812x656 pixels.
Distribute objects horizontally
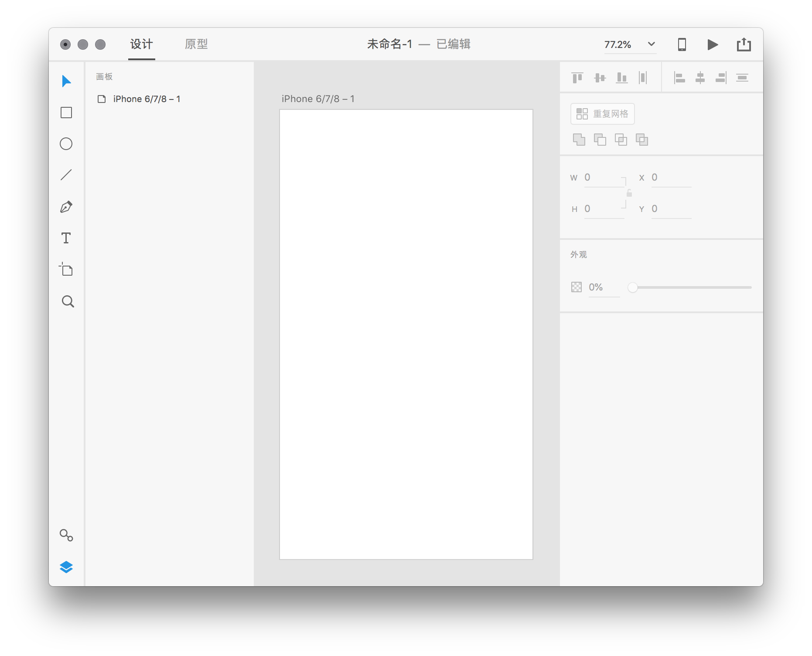[x=643, y=78]
